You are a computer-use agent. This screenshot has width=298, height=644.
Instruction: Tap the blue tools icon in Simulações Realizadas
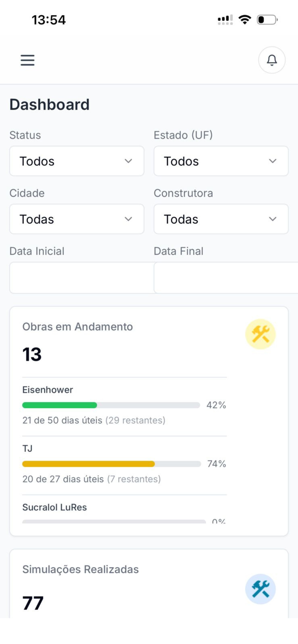click(x=260, y=589)
